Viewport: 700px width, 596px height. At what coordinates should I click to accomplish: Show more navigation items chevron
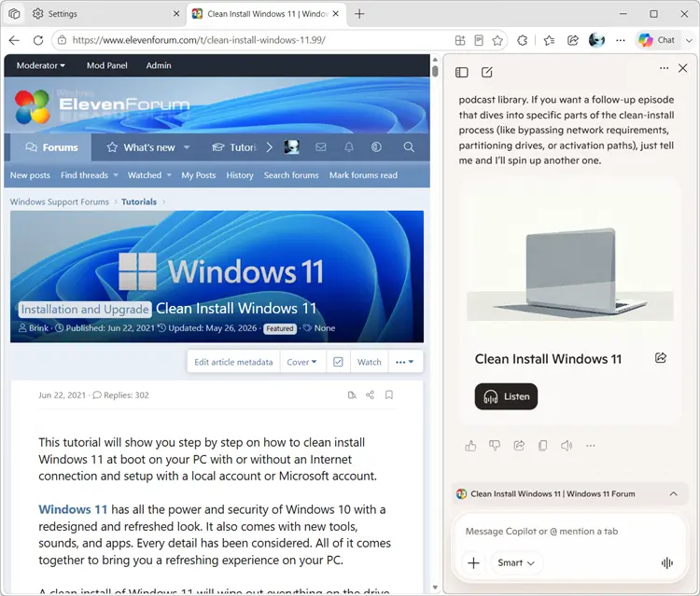[269, 147]
